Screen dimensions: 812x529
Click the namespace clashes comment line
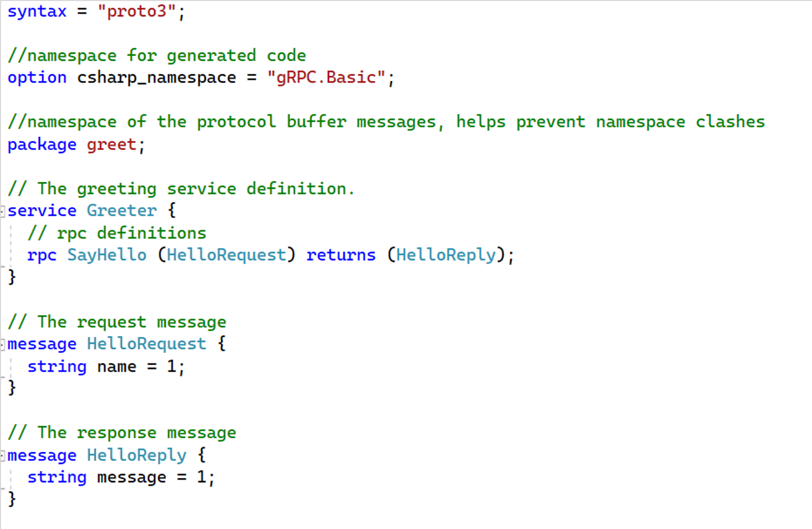386,122
